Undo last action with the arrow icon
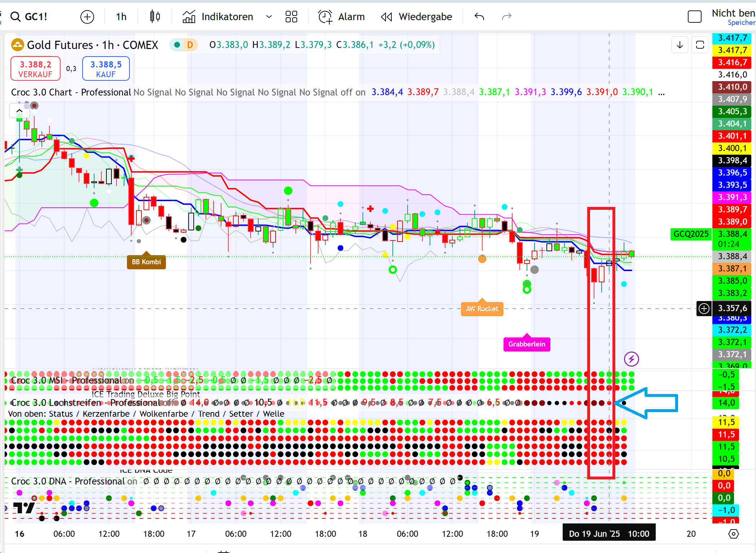The image size is (756, 553). (x=479, y=17)
